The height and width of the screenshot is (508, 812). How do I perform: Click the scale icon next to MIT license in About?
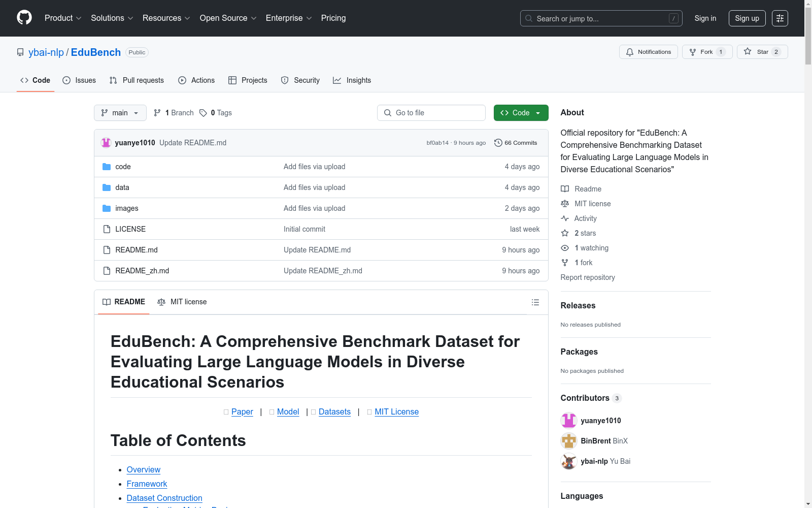point(565,204)
